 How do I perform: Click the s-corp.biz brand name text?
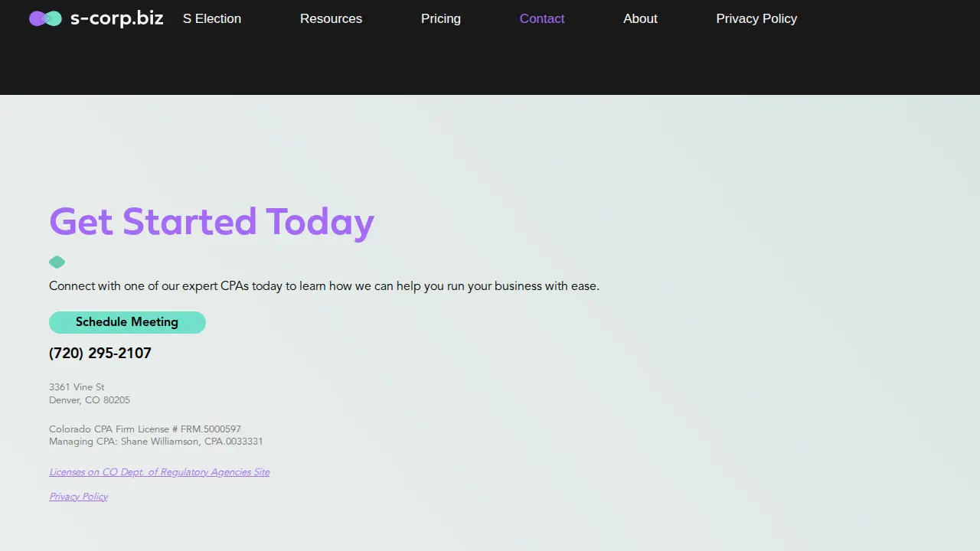click(117, 18)
